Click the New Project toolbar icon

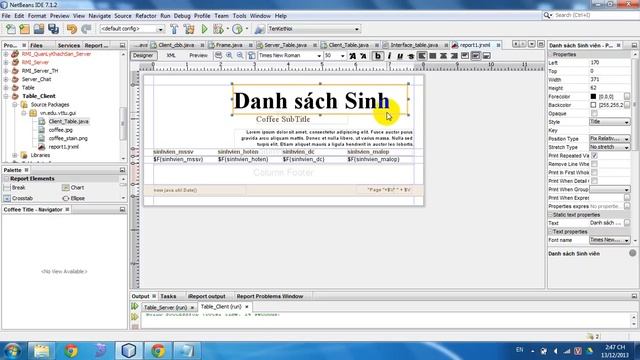point(24,29)
